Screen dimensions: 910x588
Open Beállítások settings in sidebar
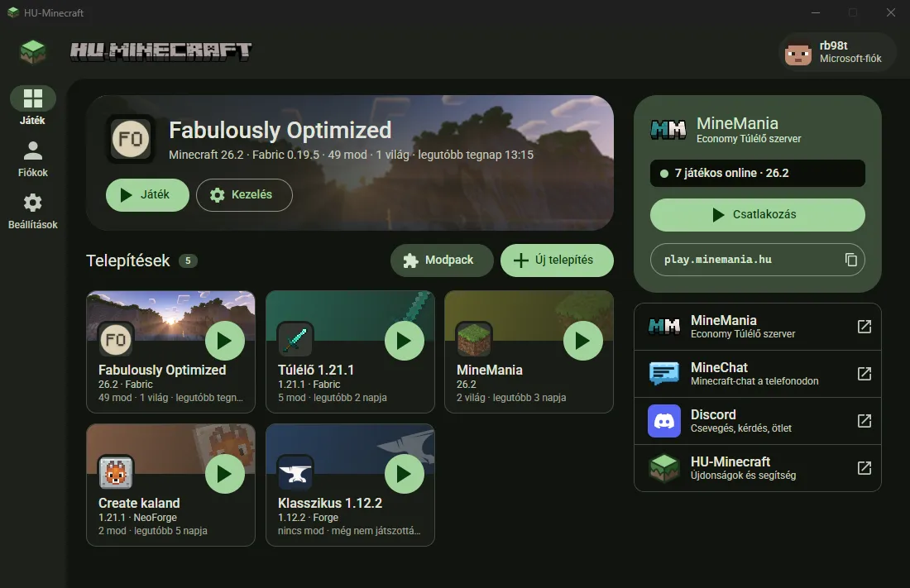pos(32,211)
